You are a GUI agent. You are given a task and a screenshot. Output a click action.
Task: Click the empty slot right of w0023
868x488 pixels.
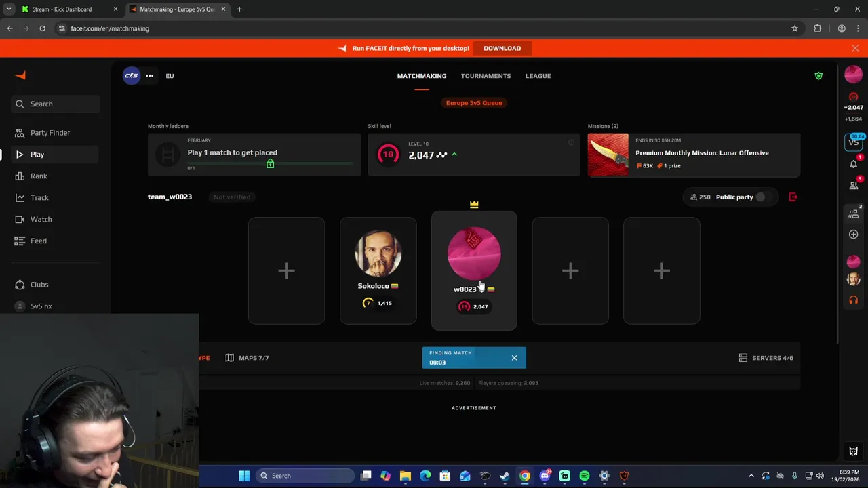[x=570, y=271]
